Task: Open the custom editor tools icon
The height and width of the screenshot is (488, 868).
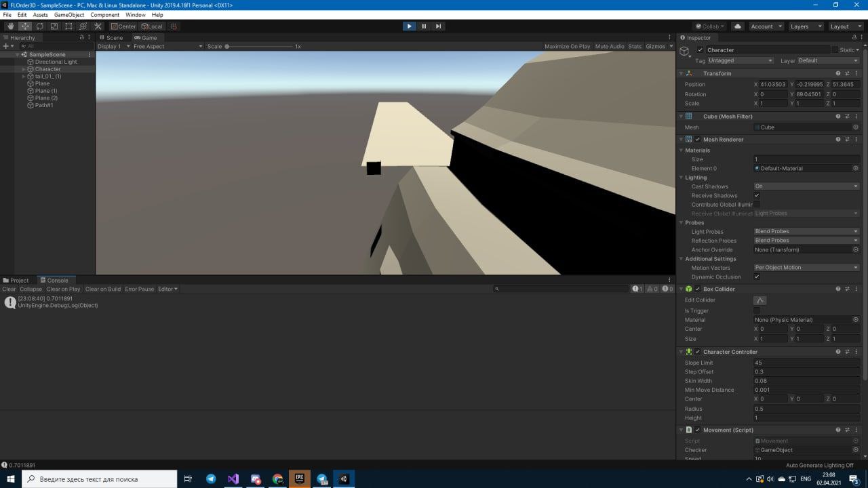Action: [x=98, y=26]
